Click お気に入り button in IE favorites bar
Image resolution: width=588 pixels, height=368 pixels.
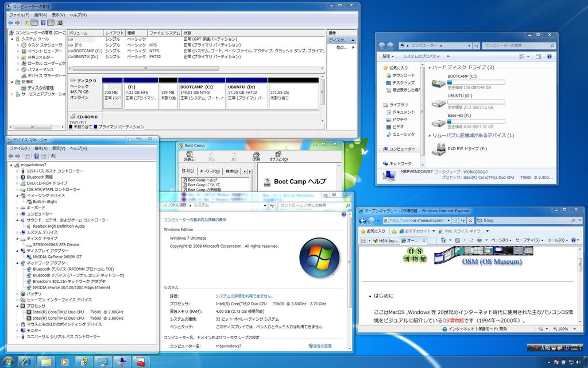372,231
